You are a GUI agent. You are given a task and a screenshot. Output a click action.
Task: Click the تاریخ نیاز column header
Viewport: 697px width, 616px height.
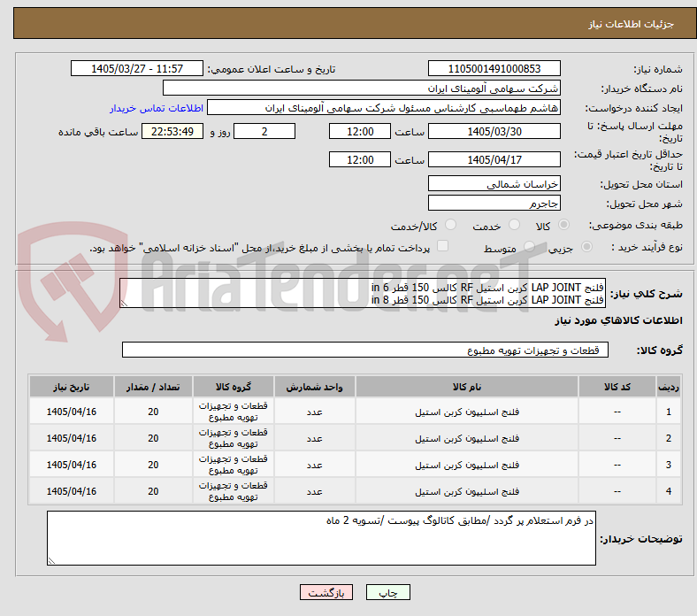pos(71,387)
